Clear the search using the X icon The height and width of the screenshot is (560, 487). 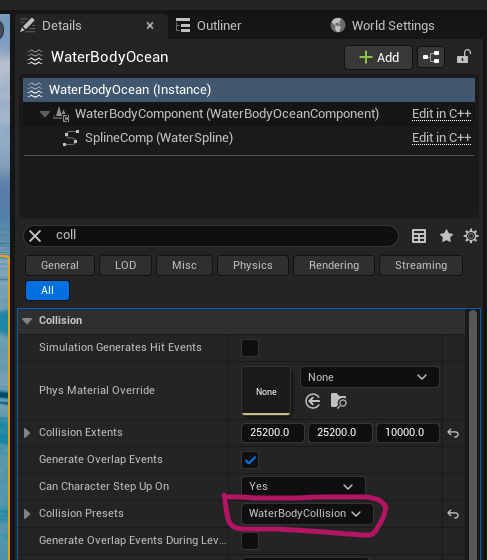point(35,236)
